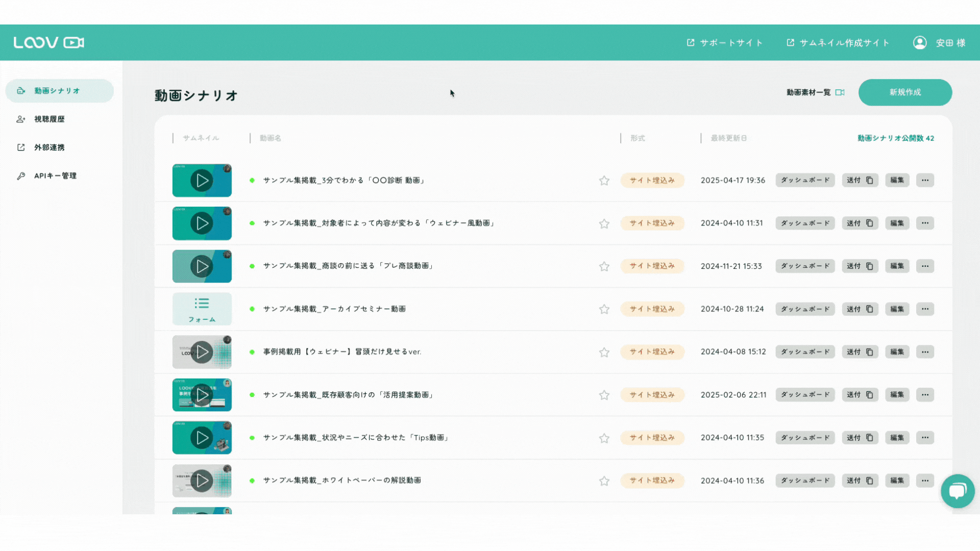Open the more options menu for the 〇〇診断 動画

pyautogui.click(x=924, y=180)
